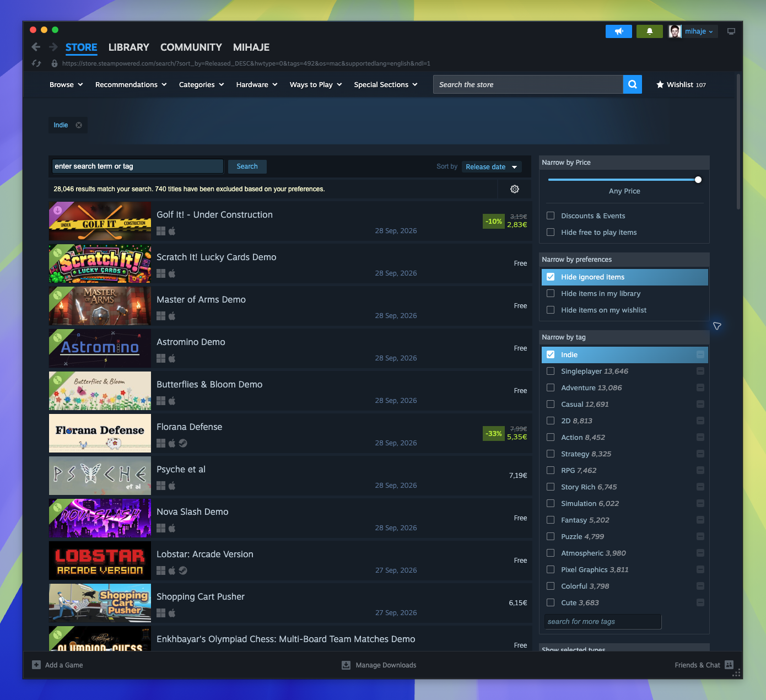Open search preferences gear icon
This screenshot has height=700, width=766.
[515, 189]
